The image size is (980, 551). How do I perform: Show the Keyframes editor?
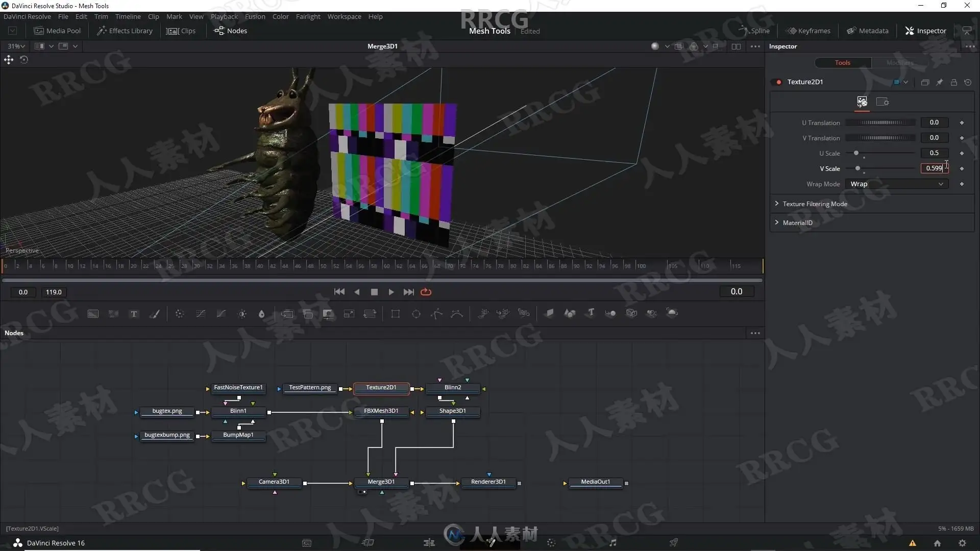(808, 31)
